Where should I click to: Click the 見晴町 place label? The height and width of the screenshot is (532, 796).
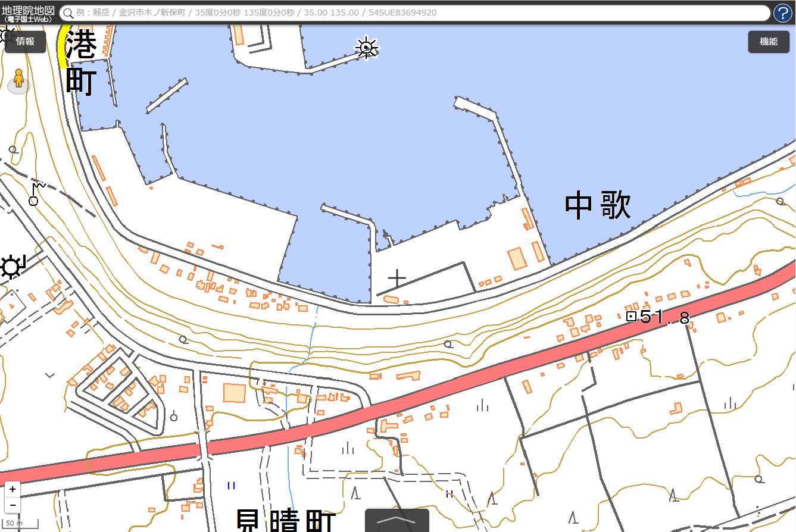click(286, 521)
